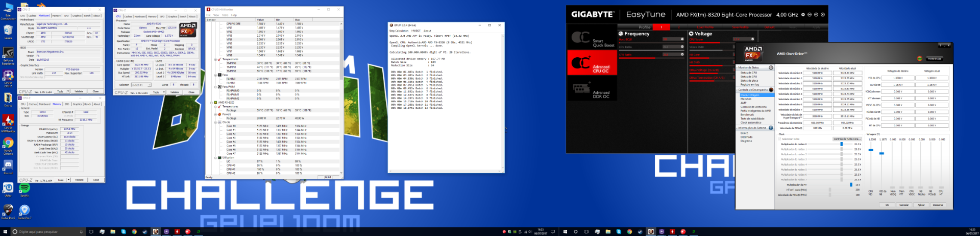Open the File menu in HWMonitor
Image resolution: width=980 pixels, height=236 pixels.
coord(208,15)
